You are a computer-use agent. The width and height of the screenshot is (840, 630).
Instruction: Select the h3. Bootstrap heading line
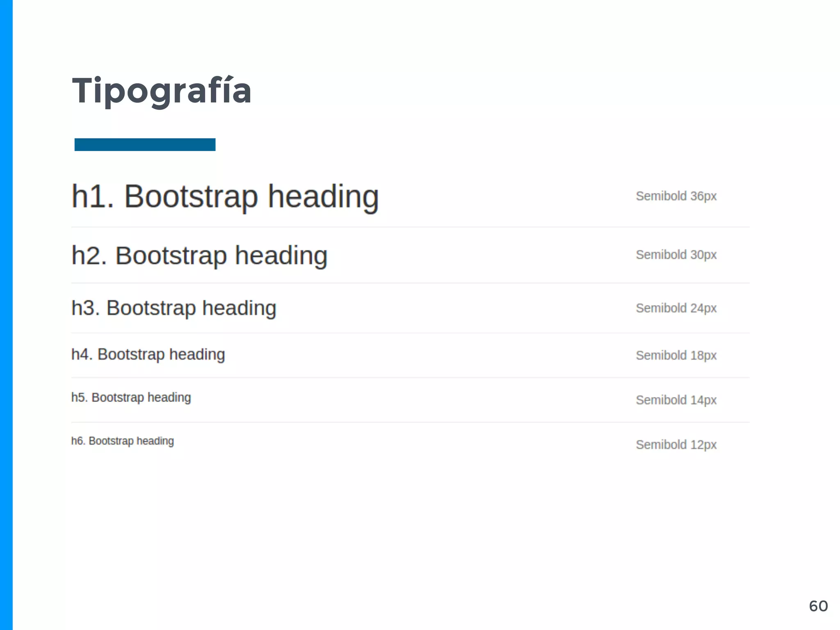pyautogui.click(x=173, y=308)
